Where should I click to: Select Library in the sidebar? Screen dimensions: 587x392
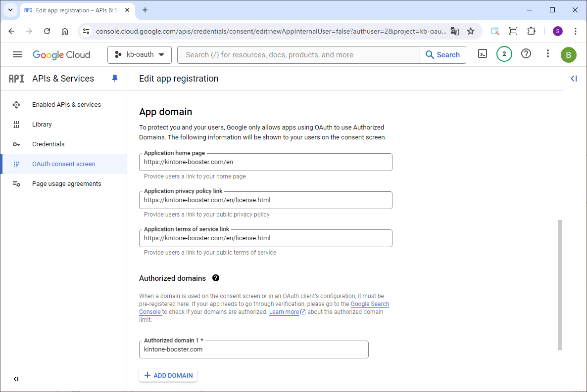point(42,125)
